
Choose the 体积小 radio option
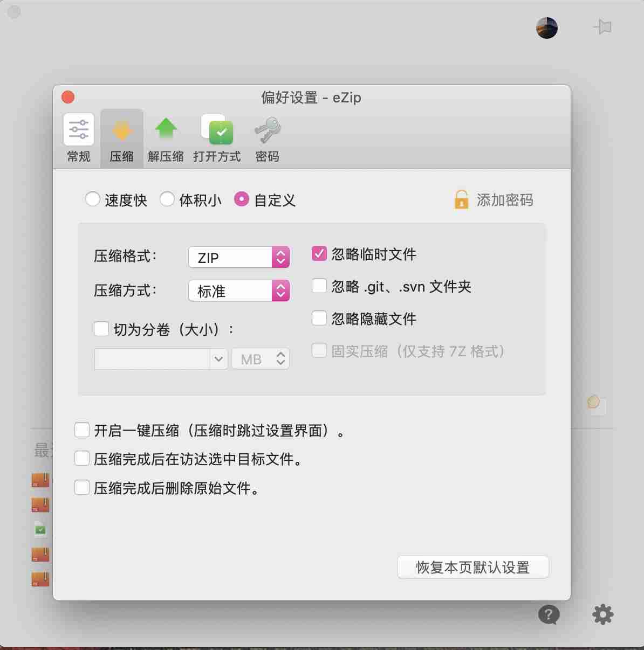(x=167, y=199)
